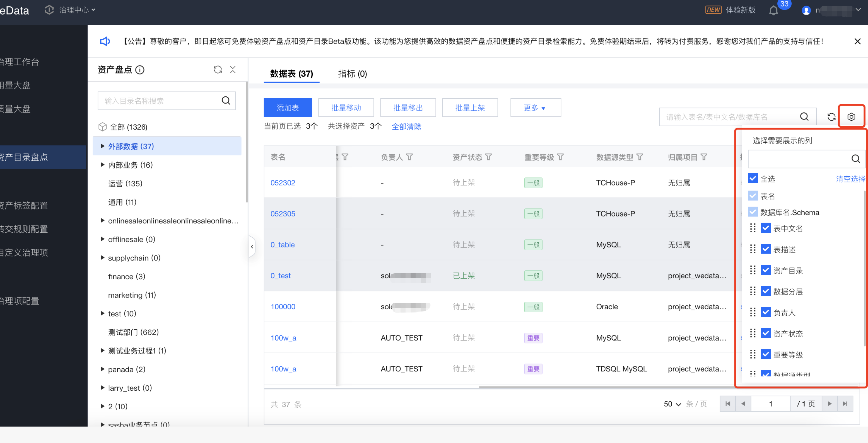Open the 治理中心 top menu

(74, 10)
